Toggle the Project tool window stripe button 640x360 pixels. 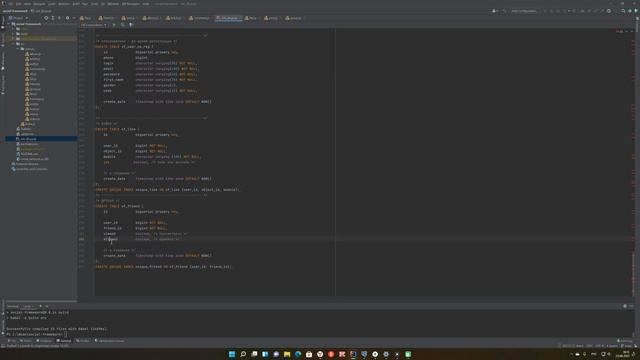(3, 22)
